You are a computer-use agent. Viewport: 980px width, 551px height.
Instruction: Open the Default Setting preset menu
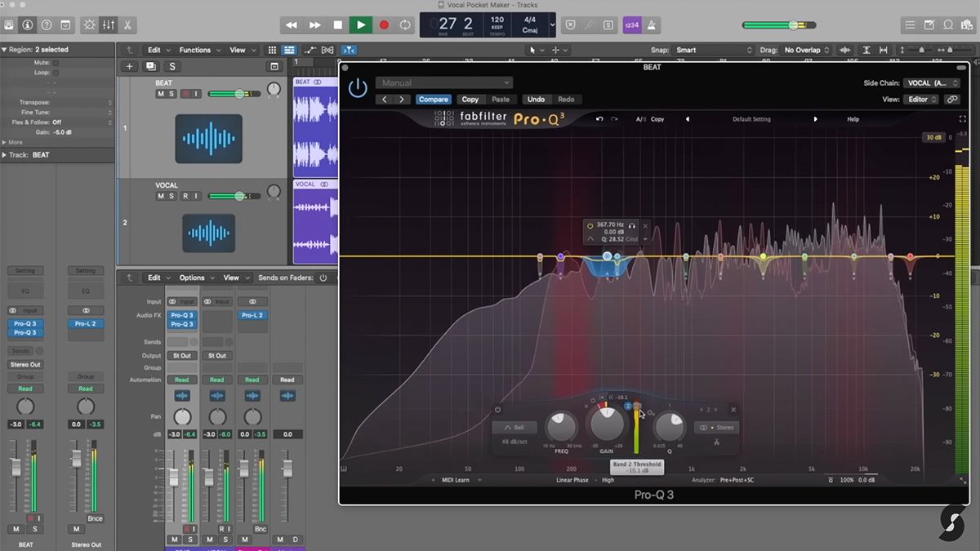coord(751,119)
